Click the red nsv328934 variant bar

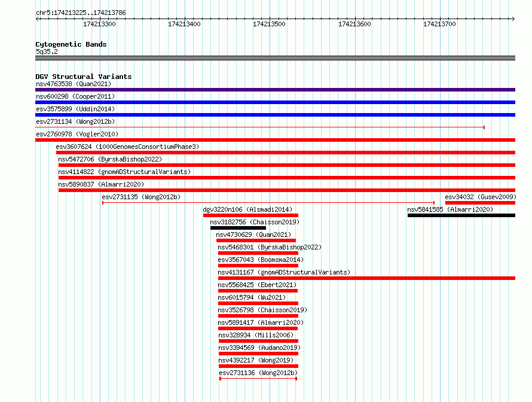click(259, 341)
